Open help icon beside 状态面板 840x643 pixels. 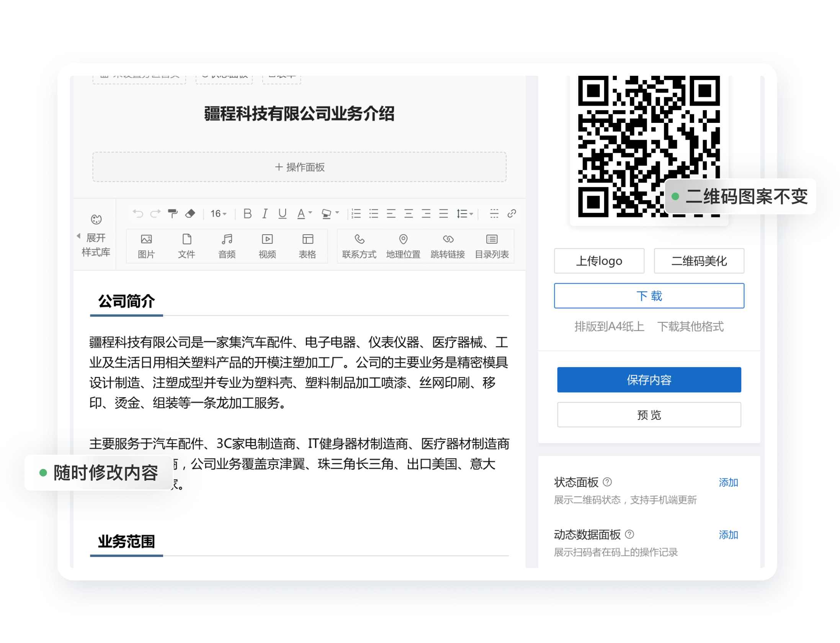pos(607,482)
